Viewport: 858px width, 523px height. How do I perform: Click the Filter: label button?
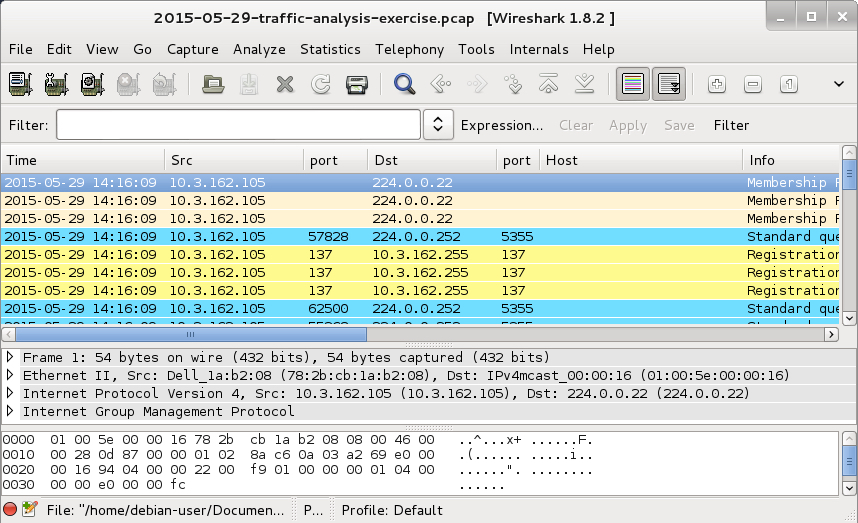(28, 125)
